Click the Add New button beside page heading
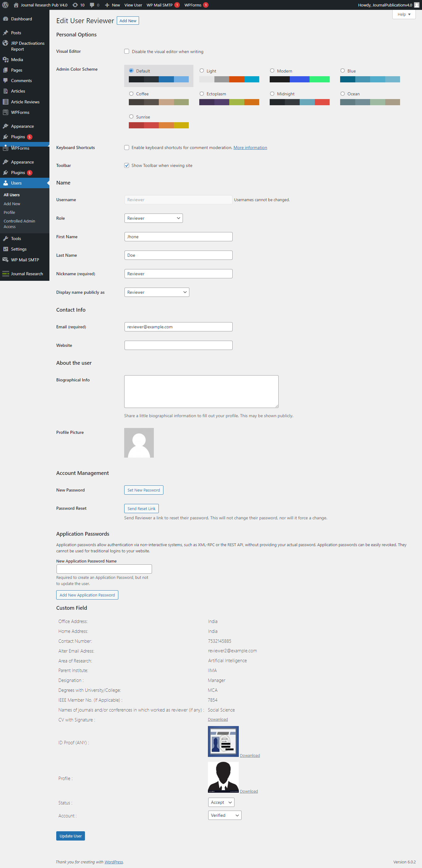Image resolution: width=422 pixels, height=868 pixels. pyautogui.click(x=128, y=21)
